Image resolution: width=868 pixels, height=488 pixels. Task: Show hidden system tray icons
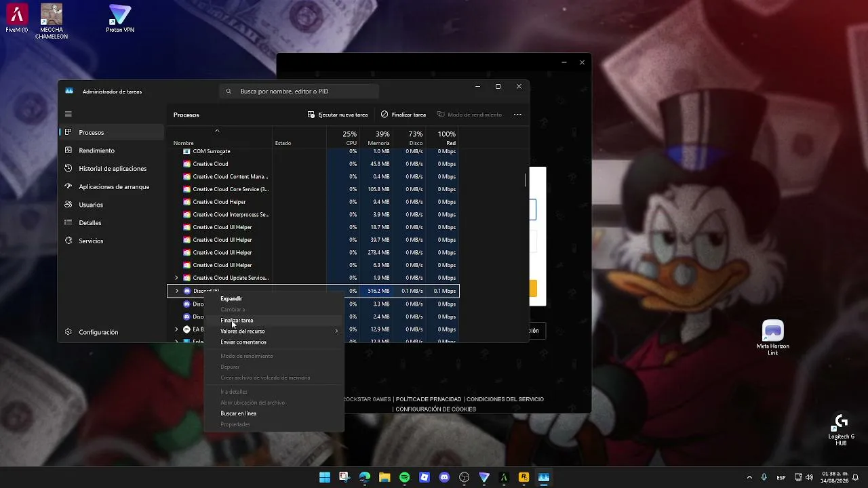point(749,477)
